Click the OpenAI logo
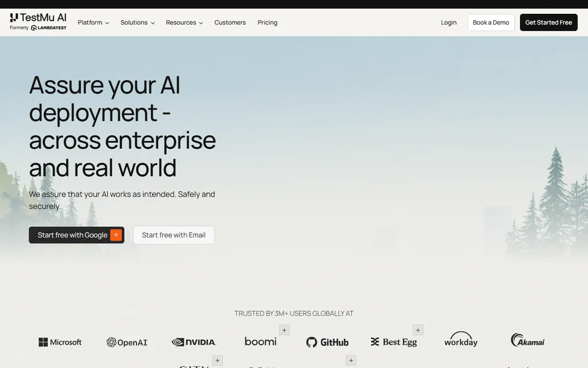The height and width of the screenshot is (368, 588). [127, 342]
